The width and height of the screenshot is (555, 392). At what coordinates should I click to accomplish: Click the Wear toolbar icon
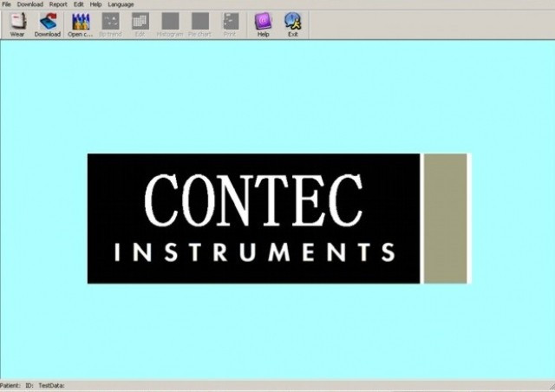point(17,24)
